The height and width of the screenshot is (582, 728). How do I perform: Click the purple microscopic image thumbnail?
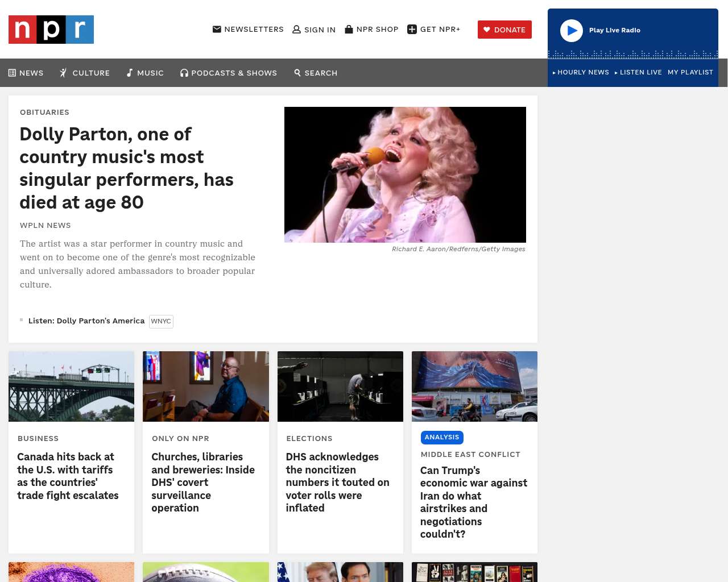(x=71, y=572)
